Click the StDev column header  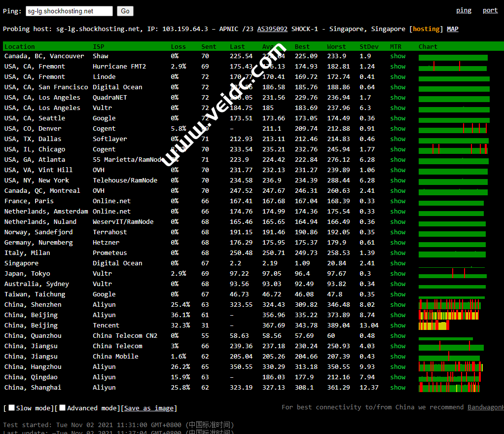coord(369,47)
